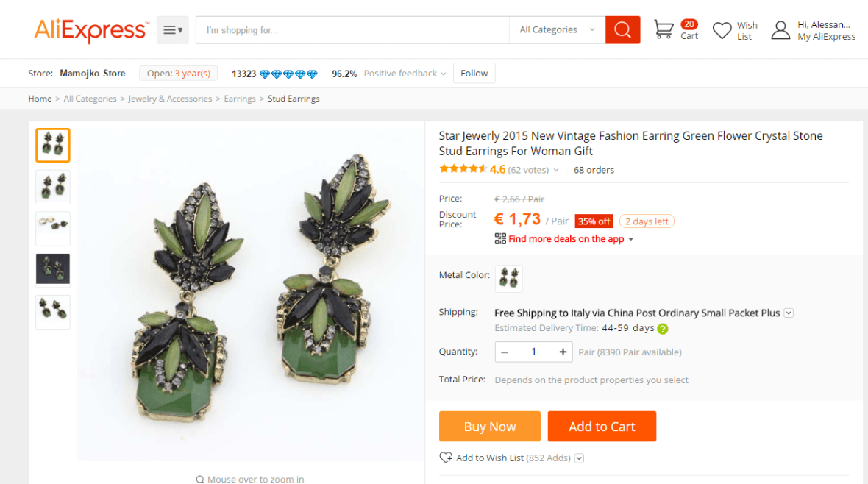Open the shopping cart icon

pyautogui.click(x=664, y=29)
